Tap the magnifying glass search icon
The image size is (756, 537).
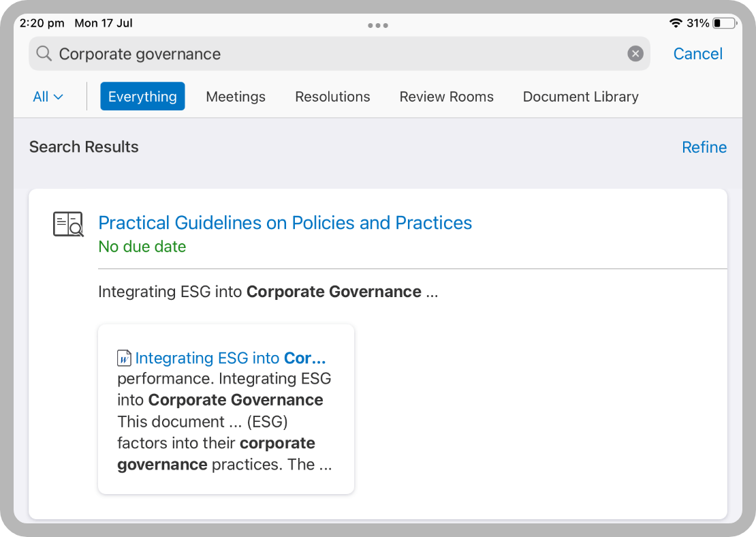[44, 54]
